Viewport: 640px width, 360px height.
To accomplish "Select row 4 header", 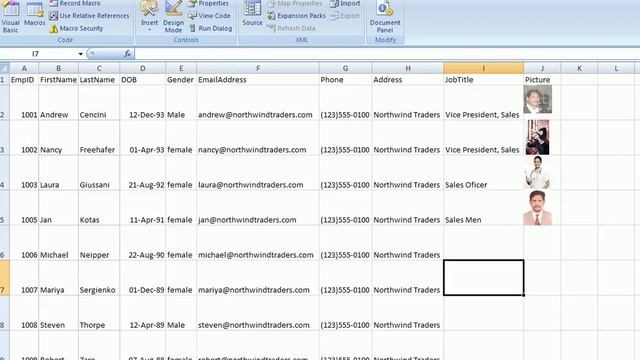I will tap(4, 173).
